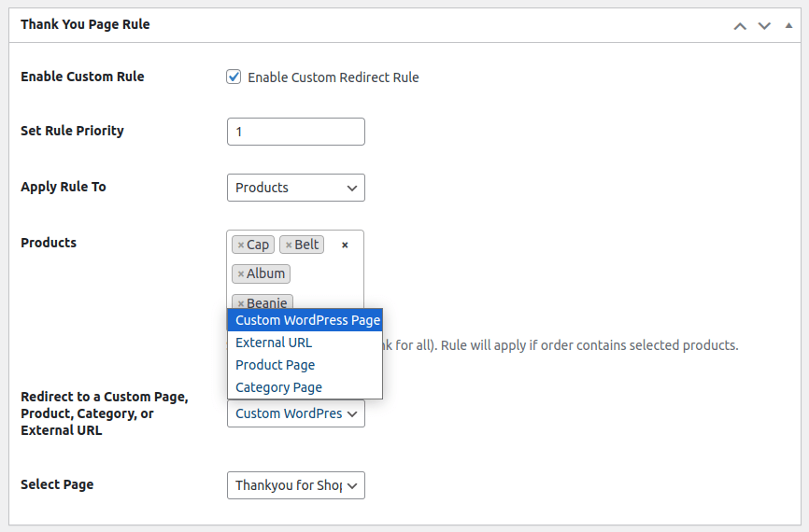Viewport: 809px width, 532px height.
Task: Open the Apply Rule To dropdown
Action: point(295,188)
